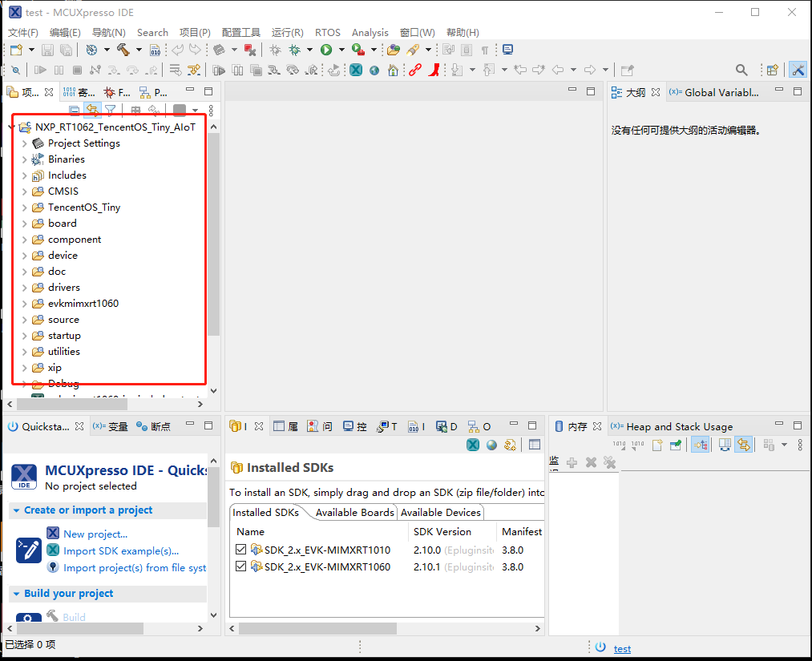Screen dimensions: 812x661
Task: Toggle SDK_2.x_EVK-MIMXRT1060 checkbox
Action: click(x=240, y=566)
